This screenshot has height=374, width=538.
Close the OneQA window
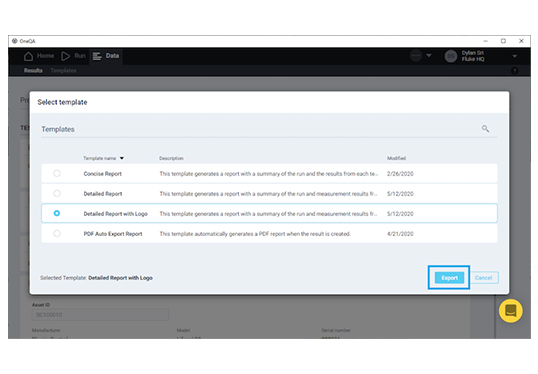(521, 41)
